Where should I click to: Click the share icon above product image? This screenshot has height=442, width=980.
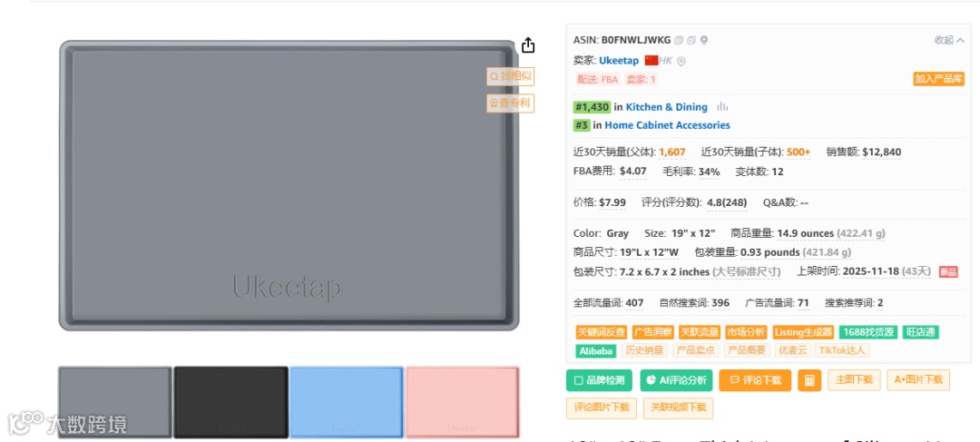[x=528, y=45]
